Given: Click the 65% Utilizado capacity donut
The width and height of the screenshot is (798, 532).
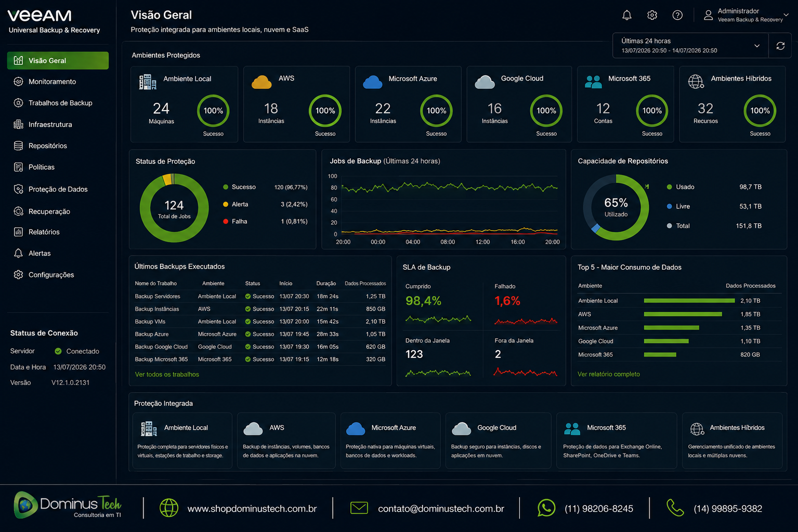Looking at the screenshot, I should coord(616,207).
